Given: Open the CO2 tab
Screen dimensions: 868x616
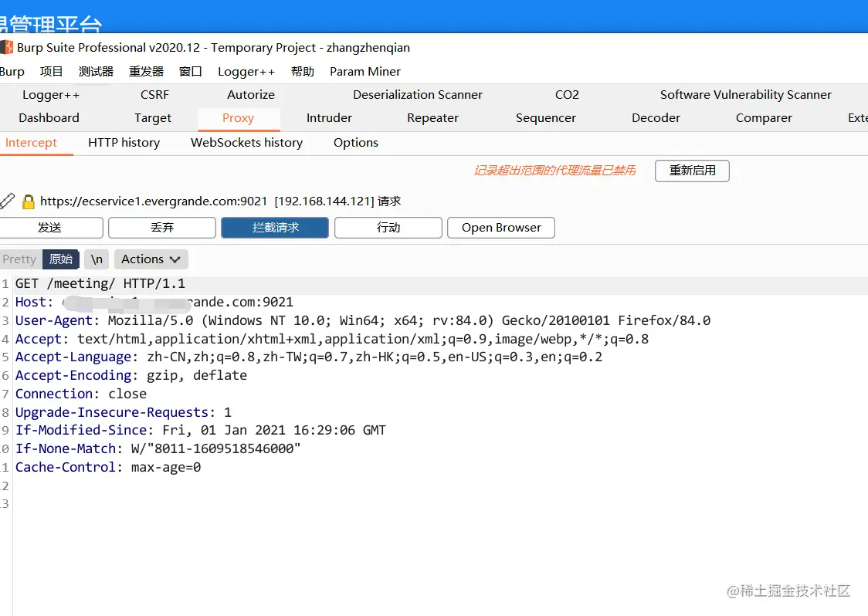Looking at the screenshot, I should tap(567, 95).
